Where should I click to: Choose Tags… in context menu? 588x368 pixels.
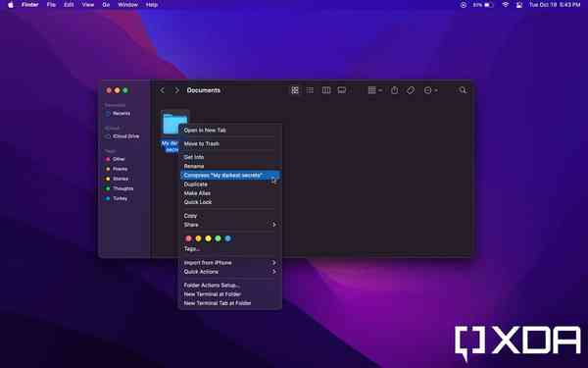230,249
